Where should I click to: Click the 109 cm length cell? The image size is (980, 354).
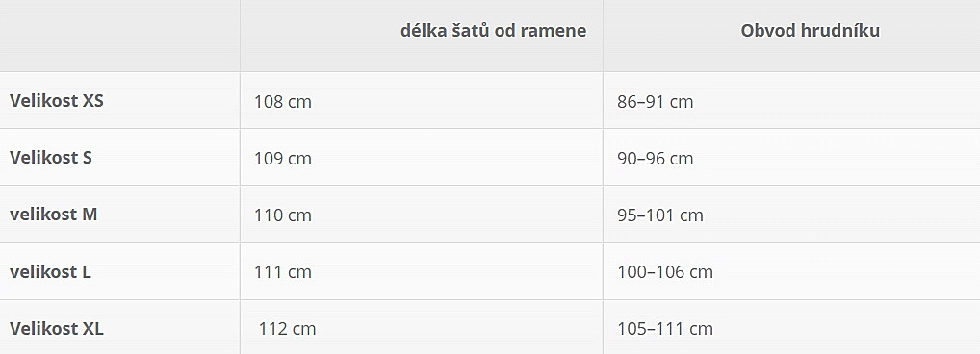(x=282, y=159)
